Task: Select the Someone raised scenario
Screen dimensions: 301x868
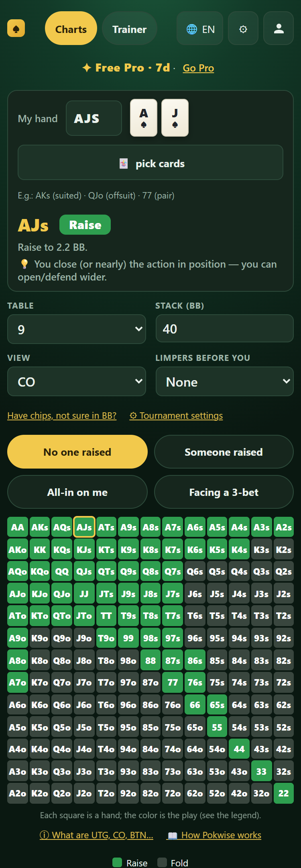Action: coord(224,452)
